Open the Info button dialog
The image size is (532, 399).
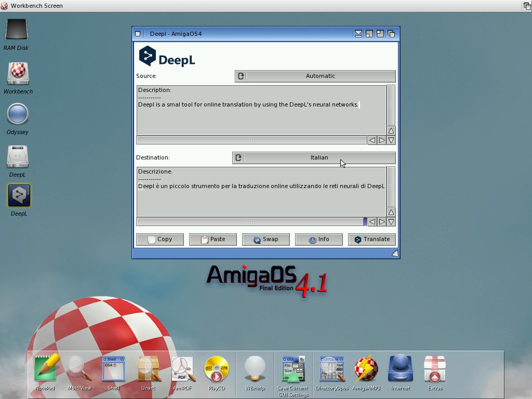pos(318,240)
